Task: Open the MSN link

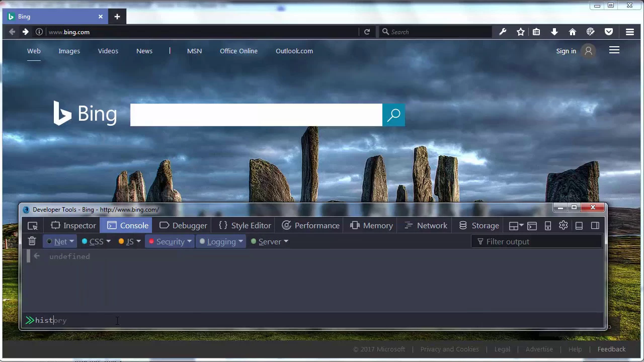Action: [194, 51]
